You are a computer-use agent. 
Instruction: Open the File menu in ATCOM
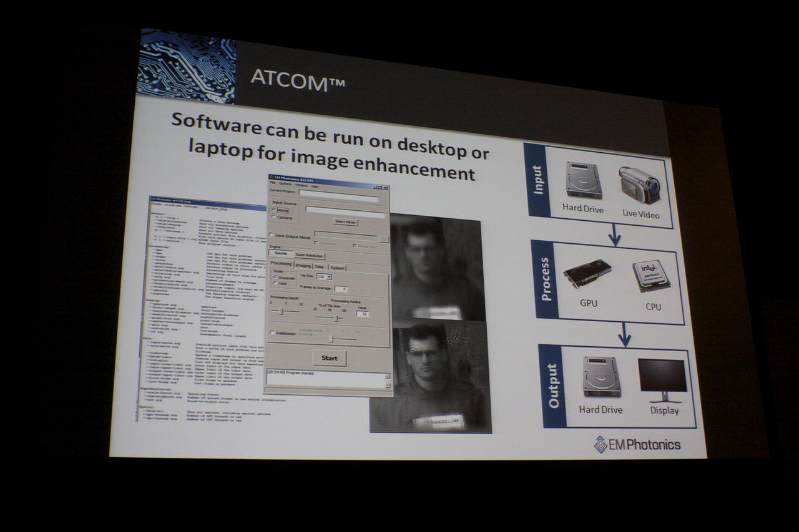click(x=272, y=182)
